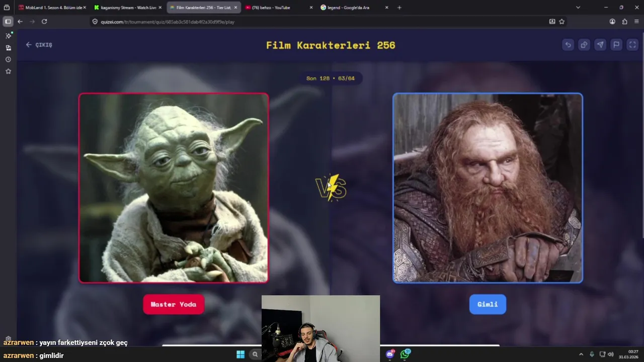Open Windows taskbar search
644x362 pixels.
(255, 354)
